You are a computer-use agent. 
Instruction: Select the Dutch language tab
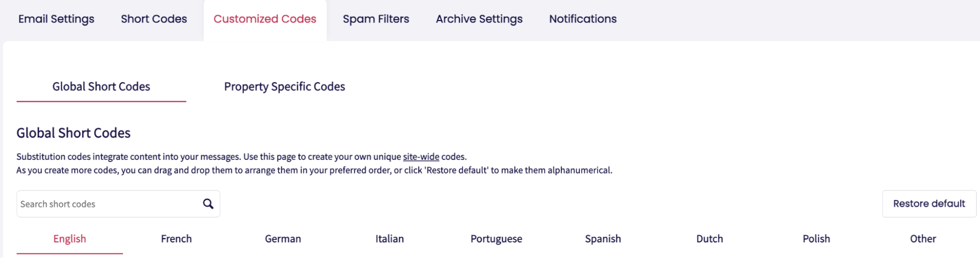[709, 239]
